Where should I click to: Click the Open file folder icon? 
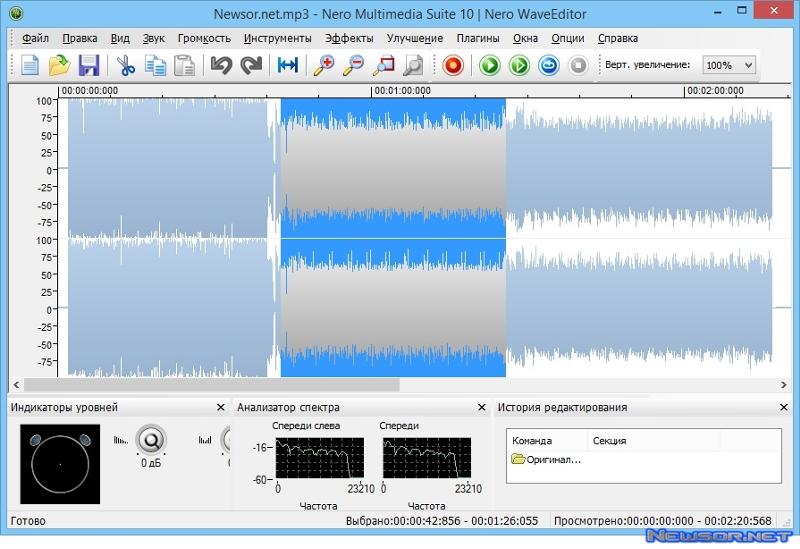[59, 66]
